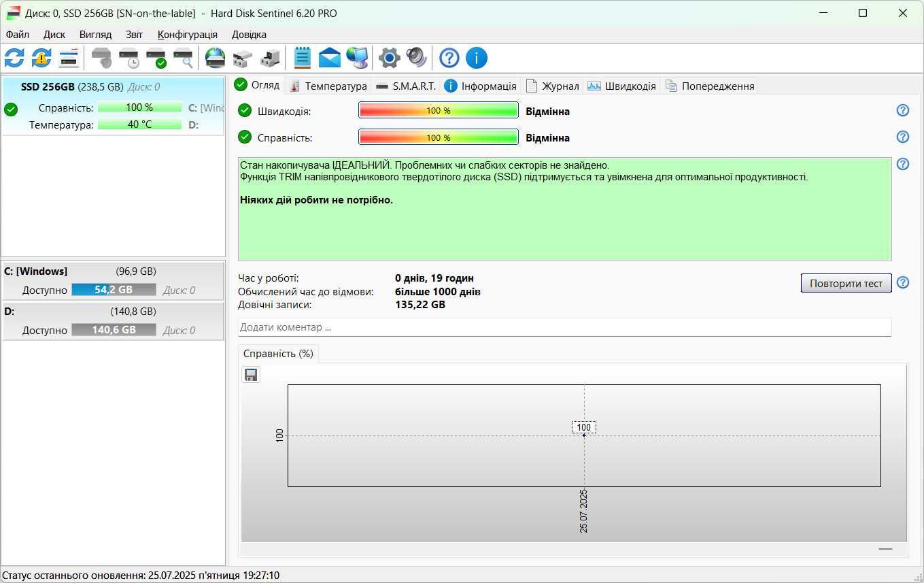
Task: Click the globe with monitor icon
Action: click(357, 58)
